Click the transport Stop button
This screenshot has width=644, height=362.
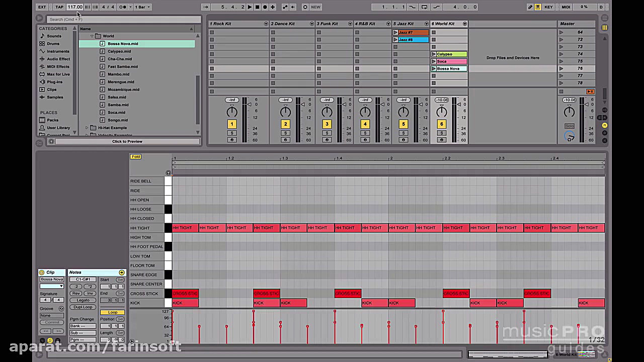click(257, 7)
